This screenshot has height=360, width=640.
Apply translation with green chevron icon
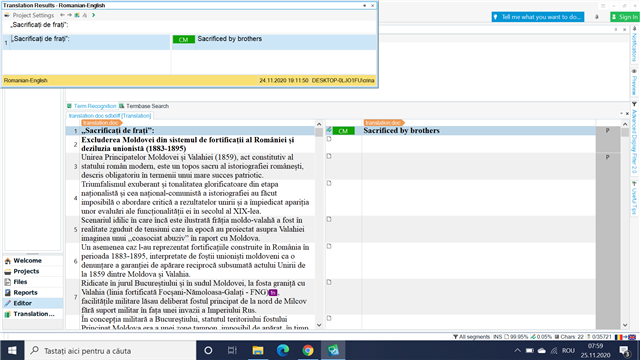click(x=93, y=15)
